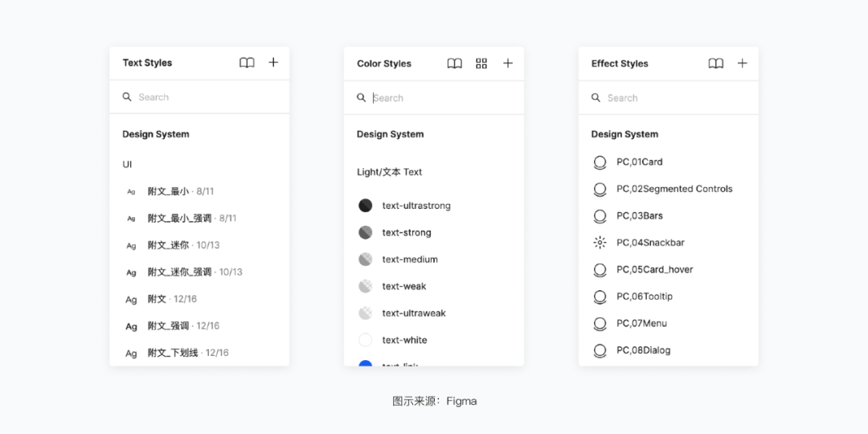Click the shadow icon beside PC,03Bars

click(x=600, y=216)
